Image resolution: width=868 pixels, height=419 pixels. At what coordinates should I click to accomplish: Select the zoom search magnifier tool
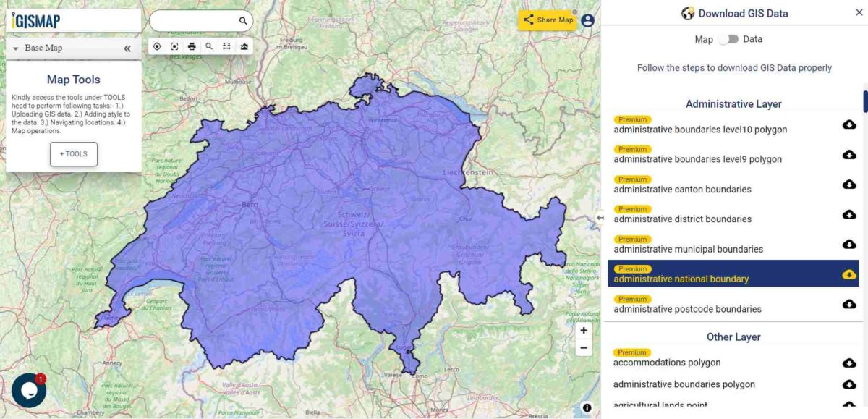click(x=209, y=46)
